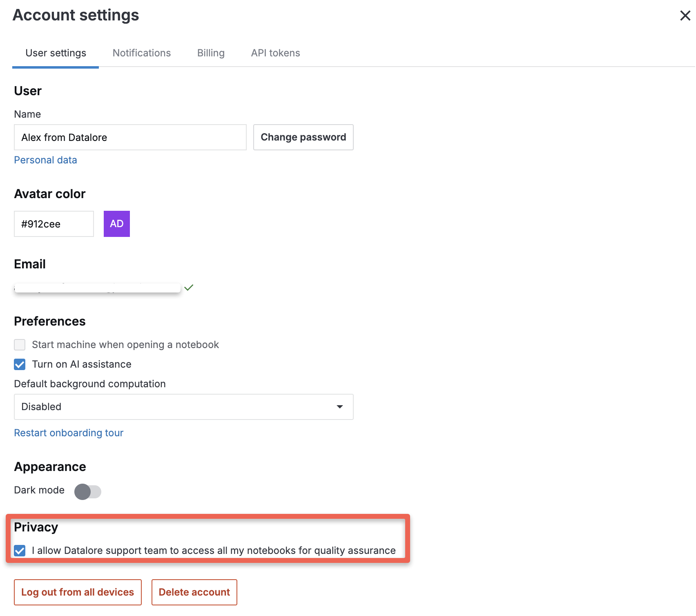Screen dimensions: 696x616
Task: Open the Personal data link
Action: [x=45, y=160]
